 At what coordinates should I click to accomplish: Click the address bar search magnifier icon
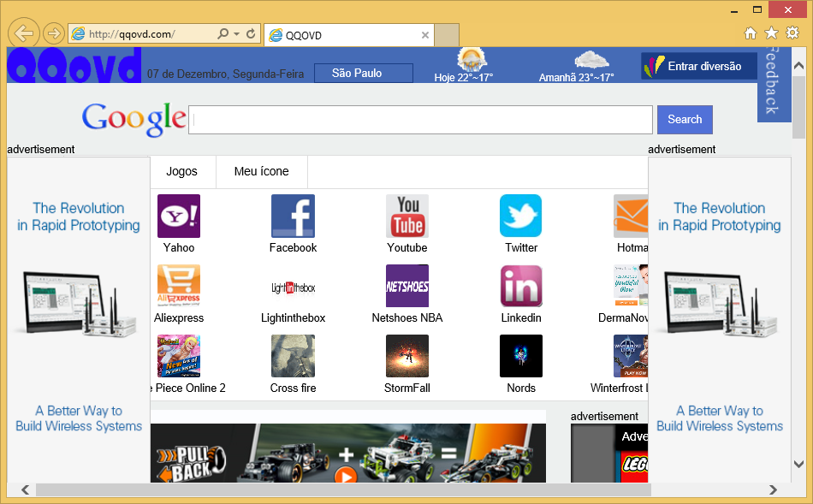(223, 33)
